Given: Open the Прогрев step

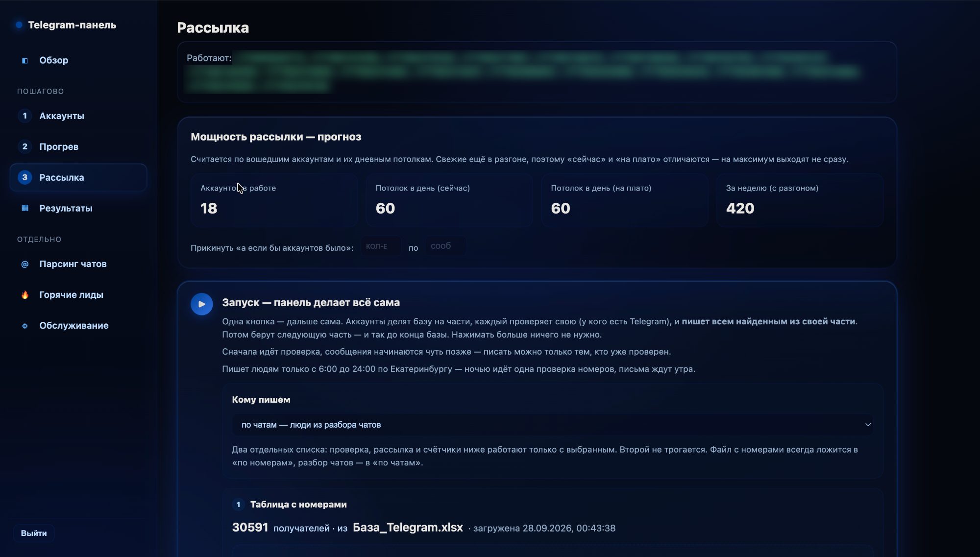Looking at the screenshot, I should tap(78, 146).
